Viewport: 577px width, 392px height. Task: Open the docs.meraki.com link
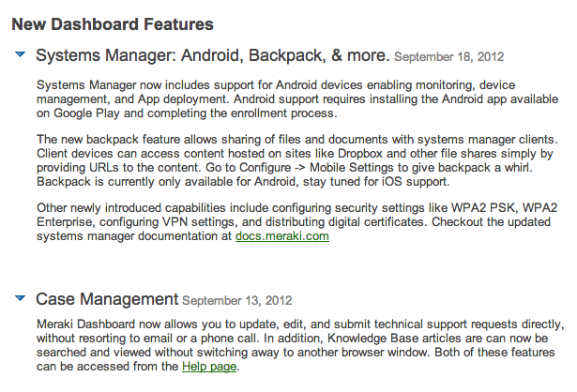281,236
